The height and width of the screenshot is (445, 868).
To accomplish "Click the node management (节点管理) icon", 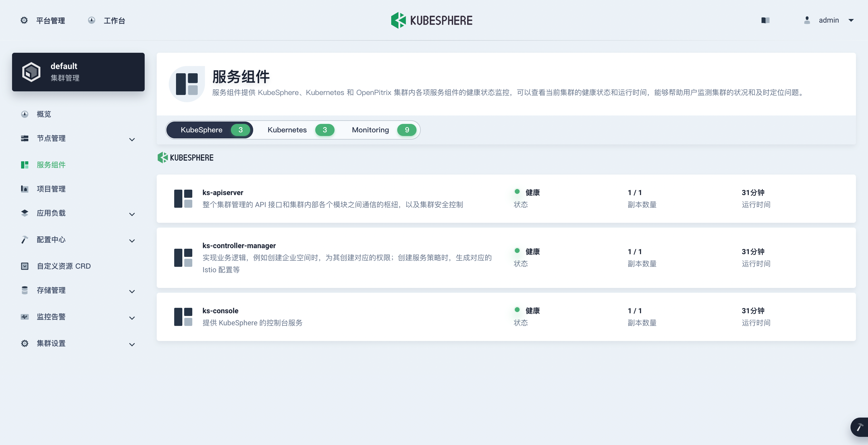I will pyautogui.click(x=25, y=138).
